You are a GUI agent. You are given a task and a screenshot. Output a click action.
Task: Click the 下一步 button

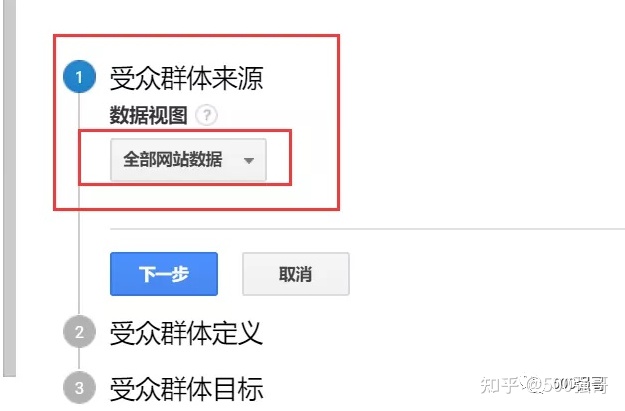point(164,274)
